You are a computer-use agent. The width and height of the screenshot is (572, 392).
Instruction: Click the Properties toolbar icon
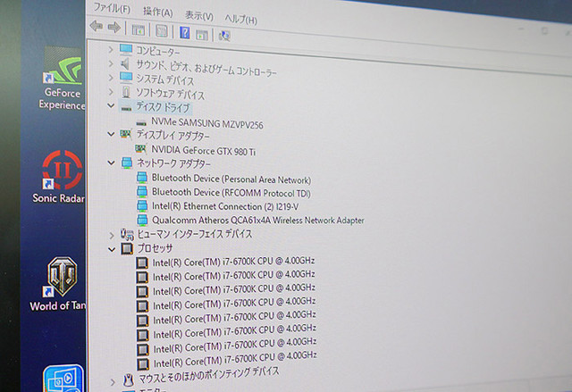point(162,31)
